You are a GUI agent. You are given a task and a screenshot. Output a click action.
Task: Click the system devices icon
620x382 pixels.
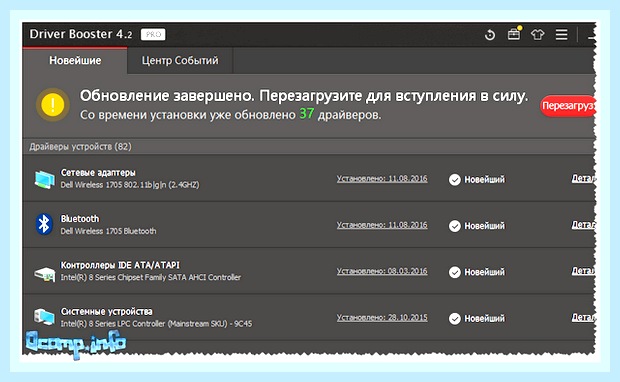coord(44,317)
